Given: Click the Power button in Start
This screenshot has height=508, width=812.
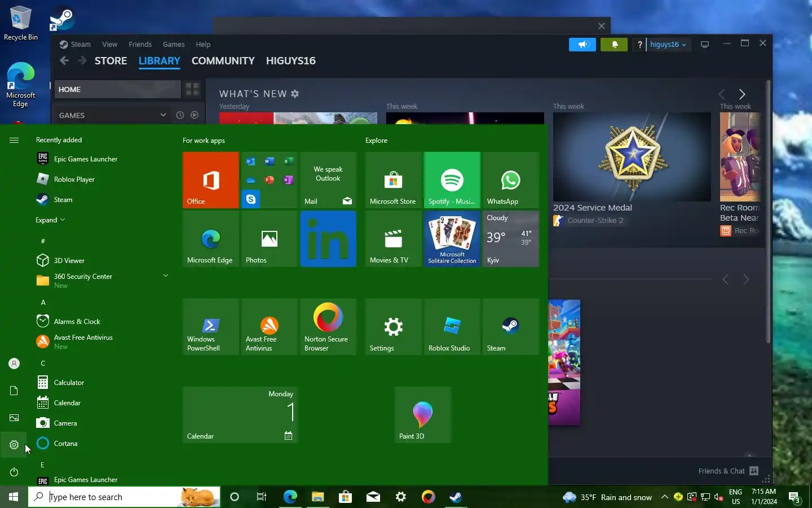Looking at the screenshot, I should coord(14,472).
